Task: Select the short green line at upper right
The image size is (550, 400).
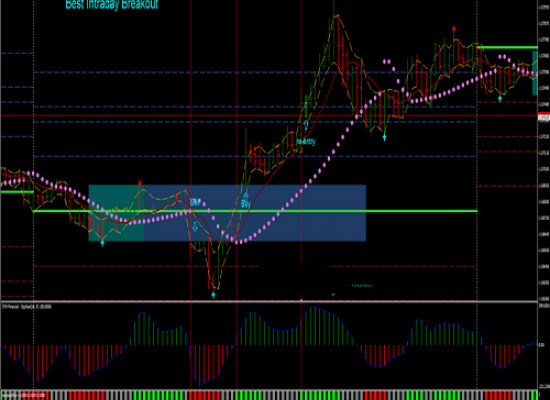Action: 507,47
